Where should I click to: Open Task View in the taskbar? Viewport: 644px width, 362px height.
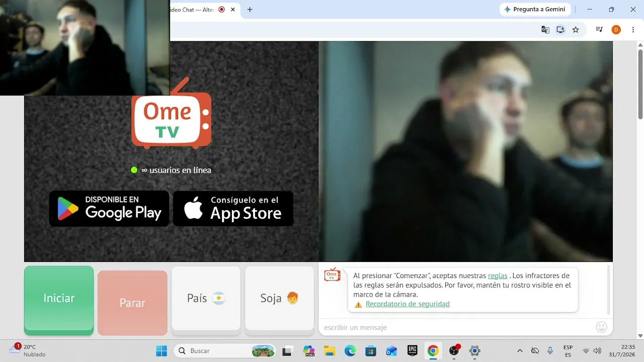coord(287,350)
